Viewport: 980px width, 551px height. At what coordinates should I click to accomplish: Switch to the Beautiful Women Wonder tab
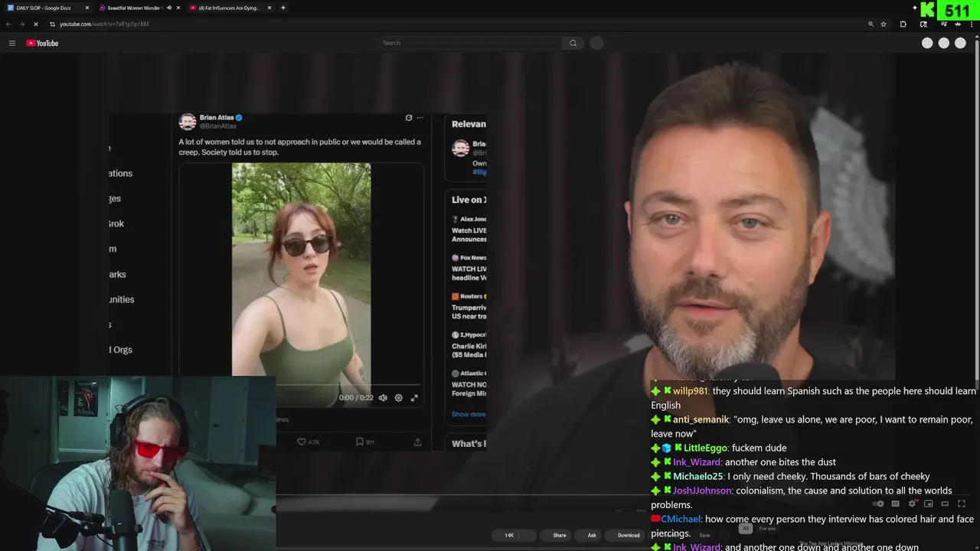139,8
